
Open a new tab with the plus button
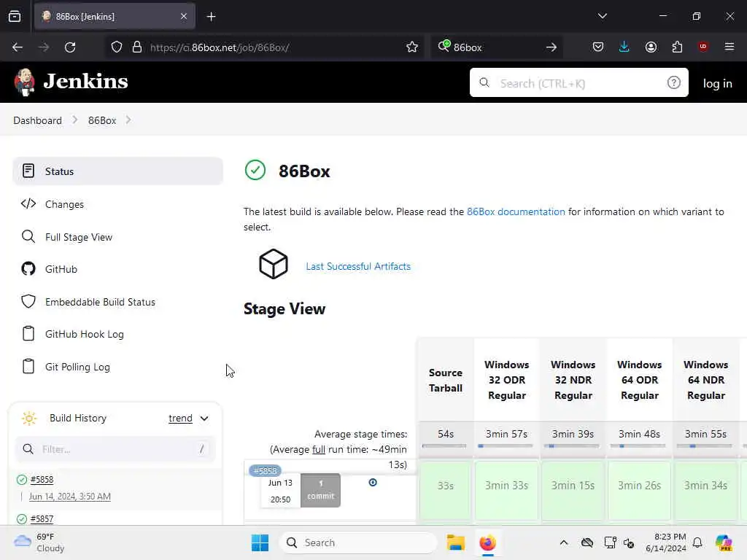pyautogui.click(x=211, y=17)
